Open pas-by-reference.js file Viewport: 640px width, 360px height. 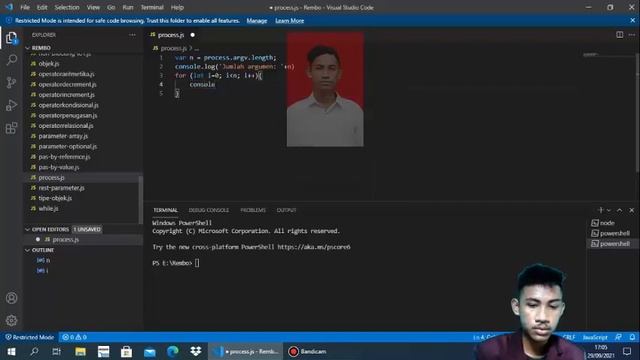[64, 157]
